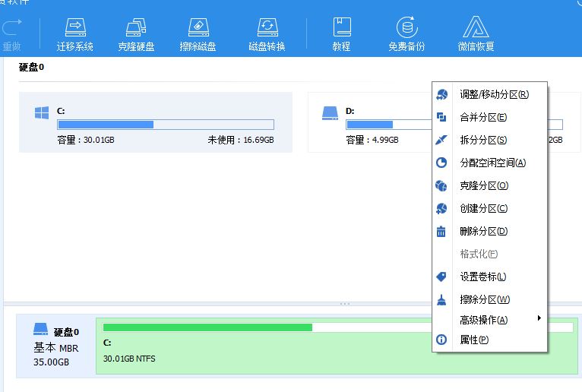Click the Set Label (设置卷标) tag icon
Viewport: 582px width, 392px height.
pos(441,277)
